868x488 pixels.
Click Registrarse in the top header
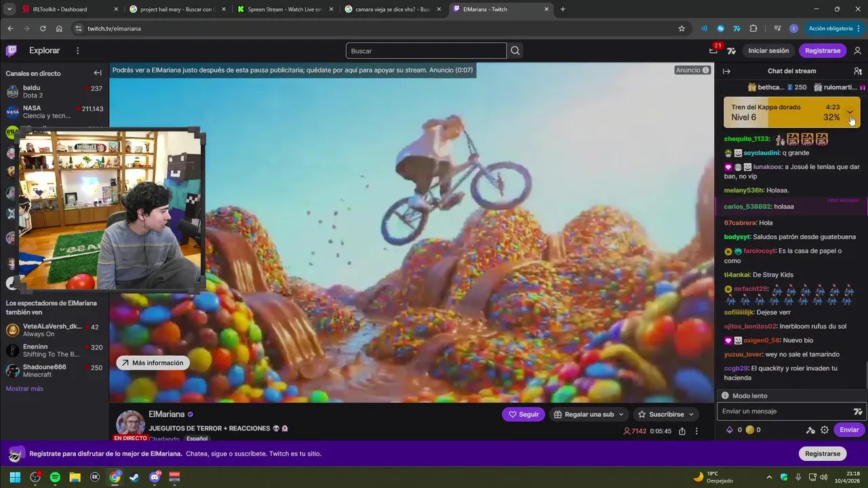[823, 51]
